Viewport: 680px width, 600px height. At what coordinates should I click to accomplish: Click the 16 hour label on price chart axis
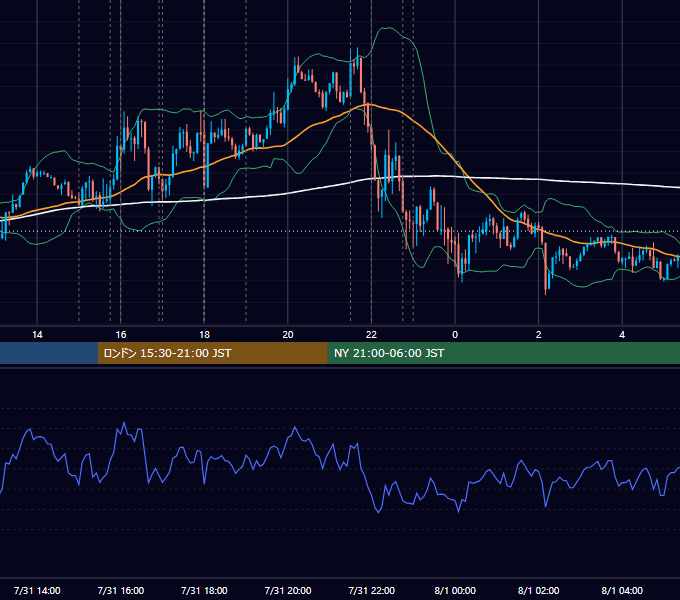pyautogui.click(x=121, y=335)
